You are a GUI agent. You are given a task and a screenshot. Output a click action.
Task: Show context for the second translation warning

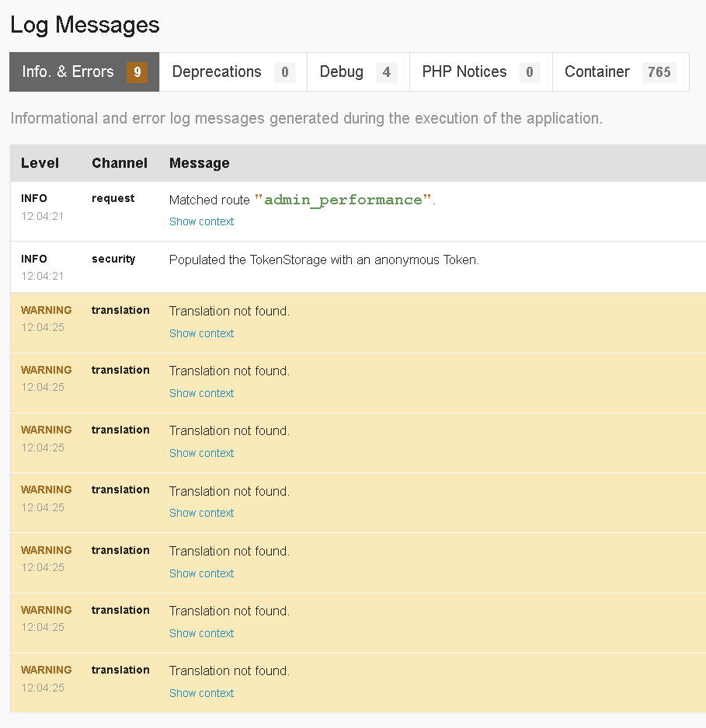tap(201, 393)
